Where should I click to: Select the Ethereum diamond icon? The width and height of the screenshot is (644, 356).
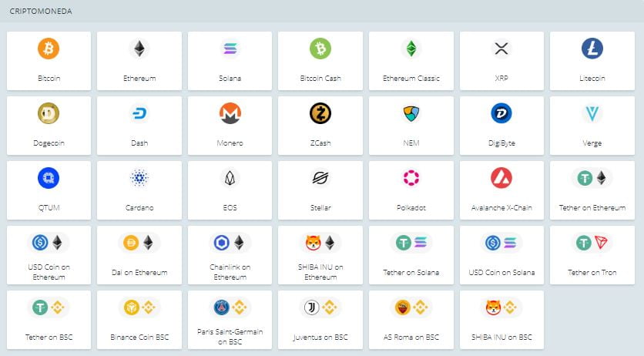pyautogui.click(x=139, y=49)
